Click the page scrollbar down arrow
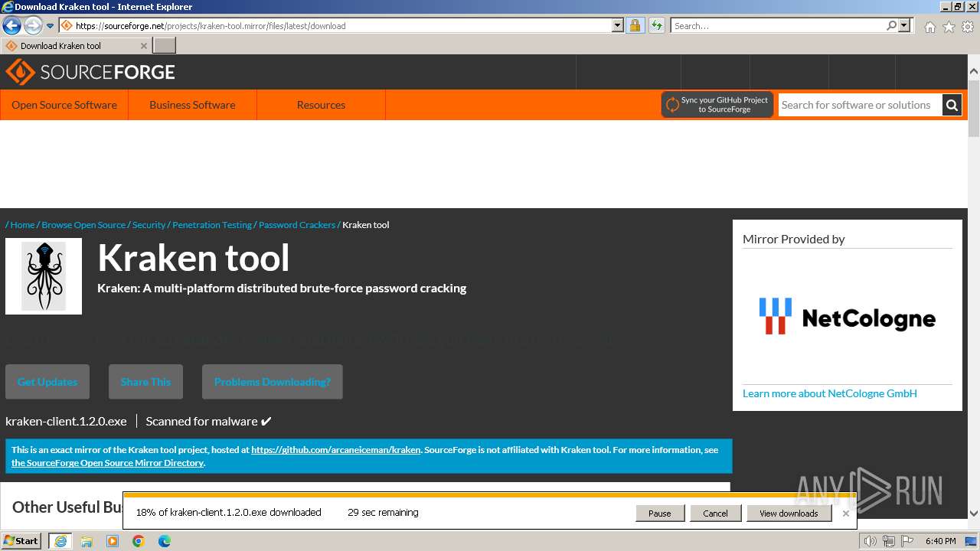 click(974, 514)
